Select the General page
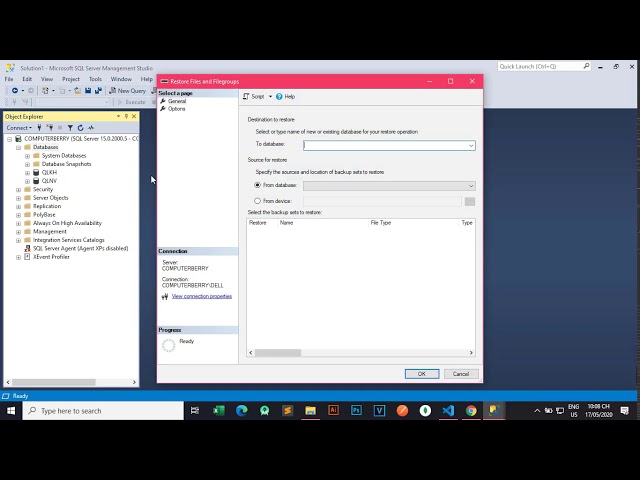640x480 pixels. click(x=177, y=101)
